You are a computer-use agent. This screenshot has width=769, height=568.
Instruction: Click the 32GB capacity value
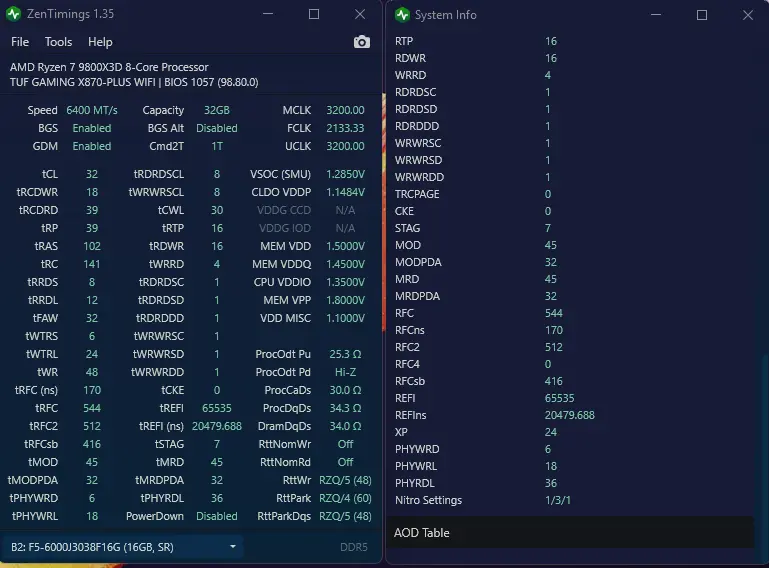217,110
